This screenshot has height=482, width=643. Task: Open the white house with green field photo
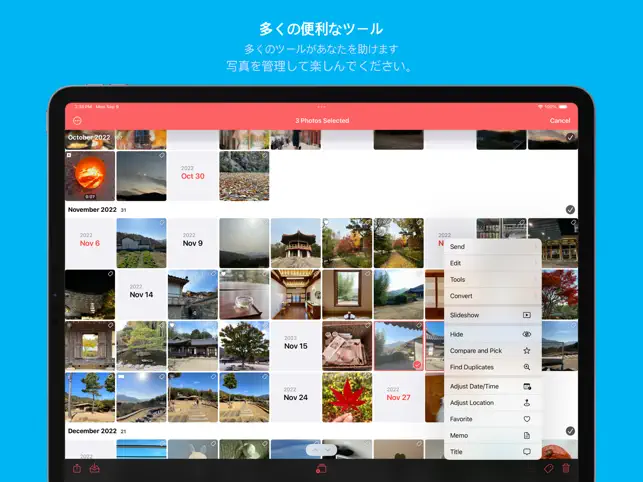click(141, 243)
